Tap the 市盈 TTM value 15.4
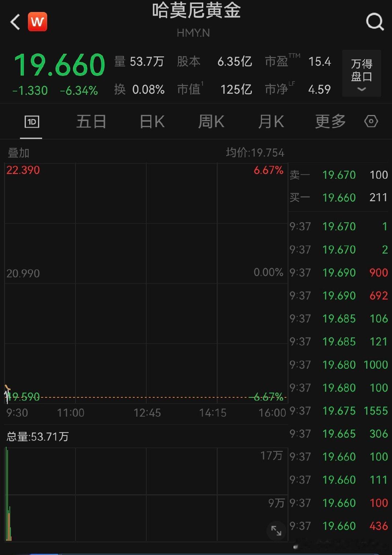This screenshot has width=392, height=555. (x=320, y=62)
